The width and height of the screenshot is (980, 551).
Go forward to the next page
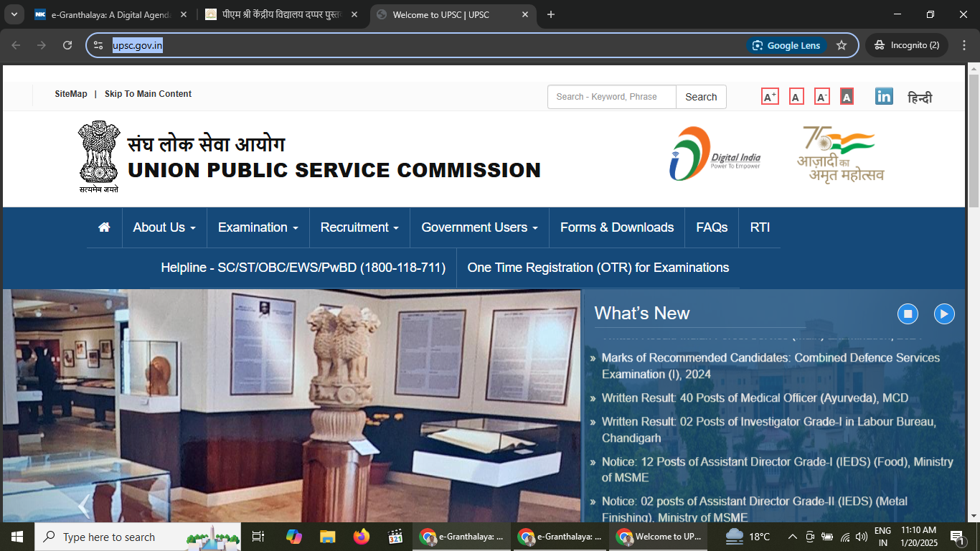(x=42, y=45)
